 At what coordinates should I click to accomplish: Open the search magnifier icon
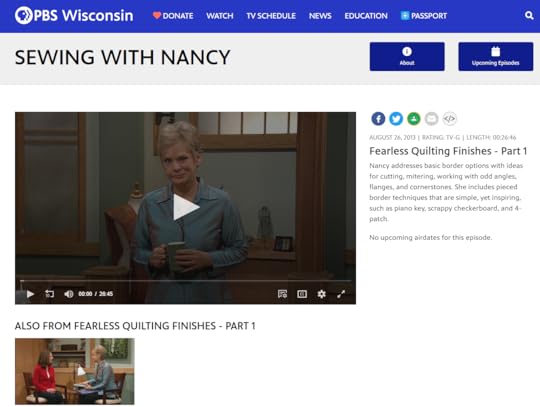coord(529,15)
